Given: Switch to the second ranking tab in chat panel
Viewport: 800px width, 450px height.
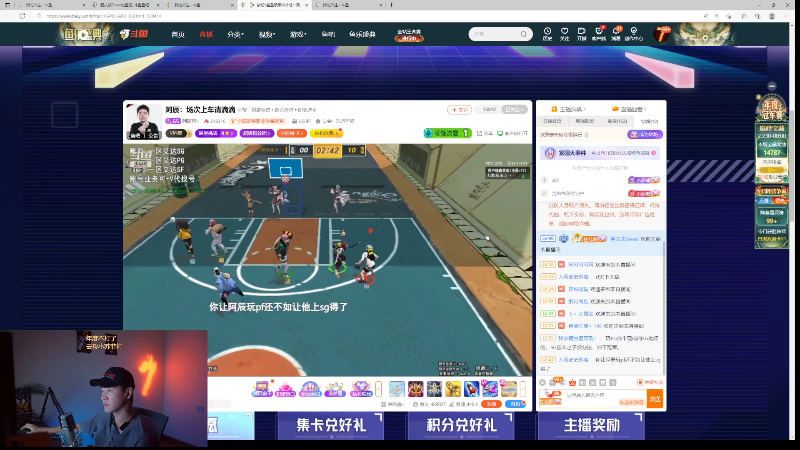Looking at the screenshot, I should (x=585, y=121).
